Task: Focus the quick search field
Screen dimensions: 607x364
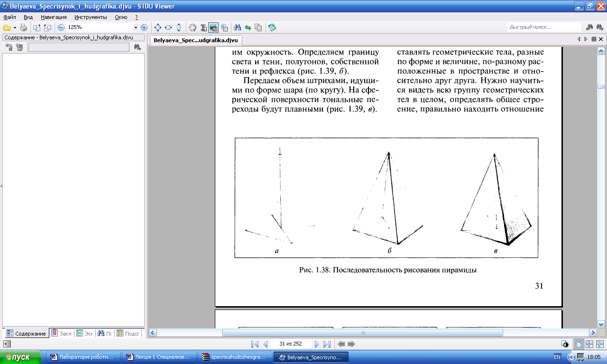Action: 544,27
